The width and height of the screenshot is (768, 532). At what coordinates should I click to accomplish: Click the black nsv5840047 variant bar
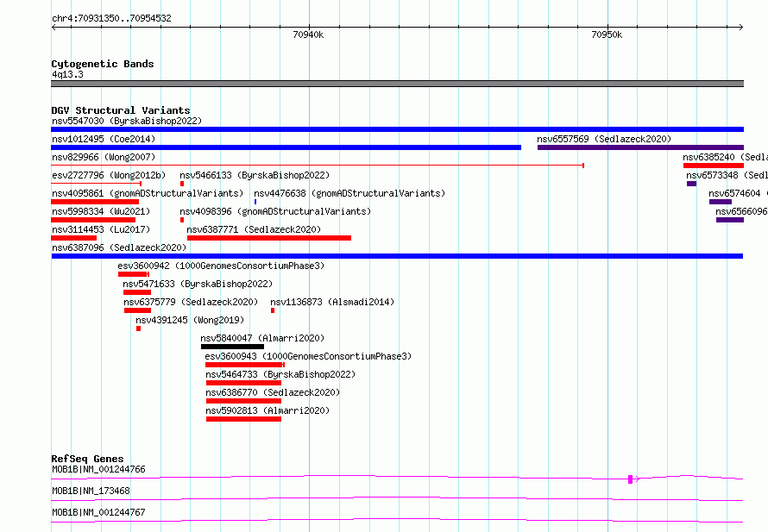232,347
